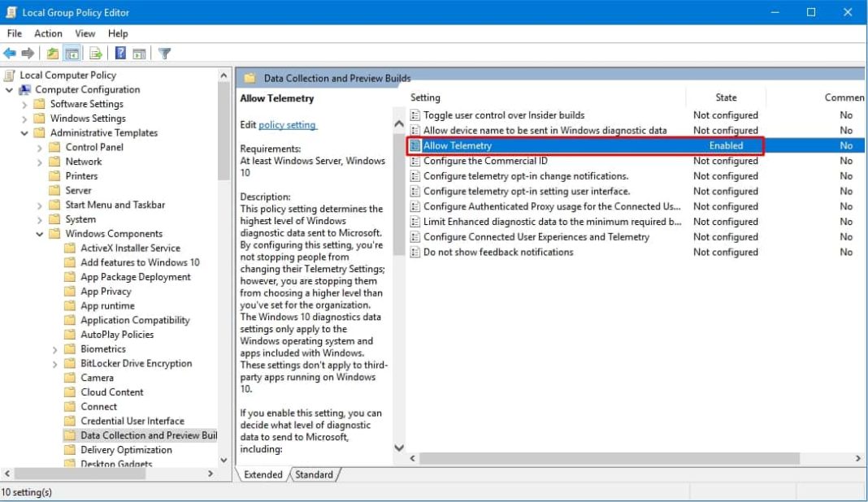The width and height of the screenshot is (868, 502).
Task: Click the description pane scroll-down arrow
Action: point(398,448)
